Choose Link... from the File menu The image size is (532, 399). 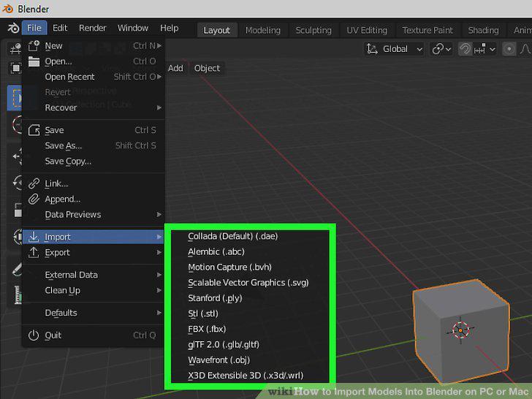coord(94,184)
